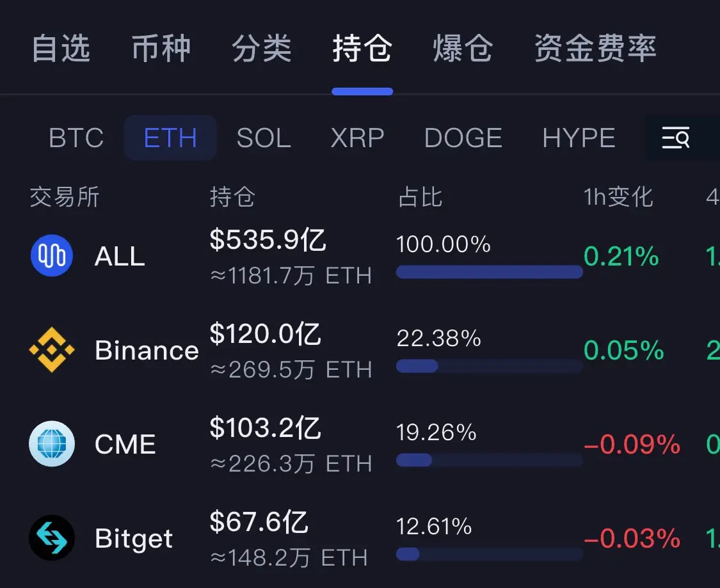Open the 分类 tab
The width and height of the screenshot is (720, 588).
point(262,48)
